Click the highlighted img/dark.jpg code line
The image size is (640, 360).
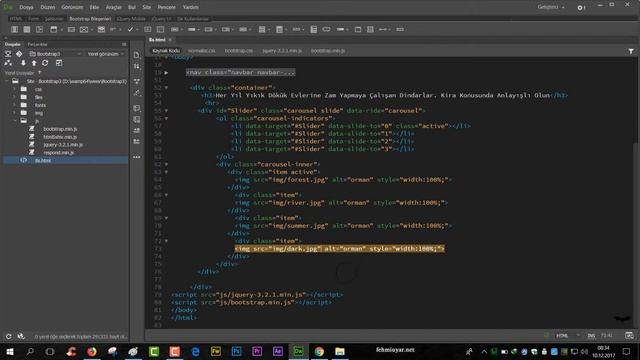340,249
